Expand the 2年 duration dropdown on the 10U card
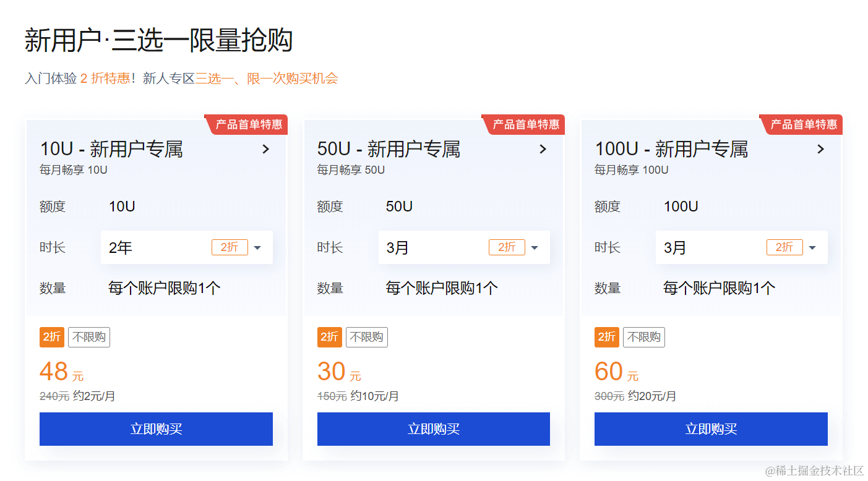 257,247
